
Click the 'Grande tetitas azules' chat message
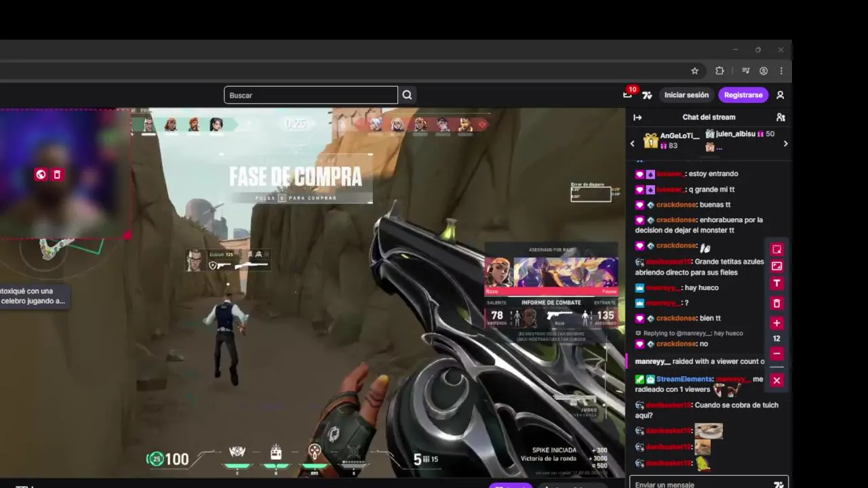pyautogui.click(x=700, y=267)
